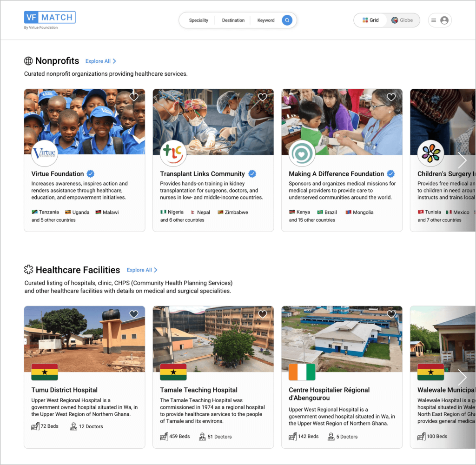The height and width of the screenshot is (465, 476).
Task: Open the Speciality filter dropdown
Action: (x=198, y=20)
